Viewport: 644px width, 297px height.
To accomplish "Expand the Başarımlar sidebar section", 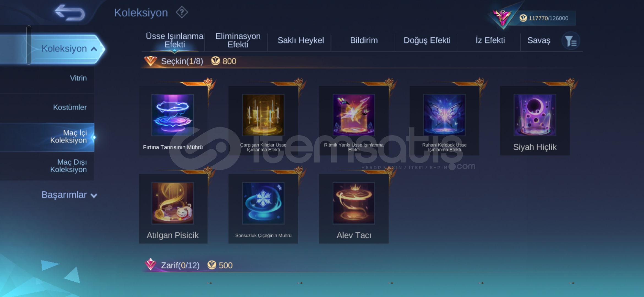I will [69, 195].
